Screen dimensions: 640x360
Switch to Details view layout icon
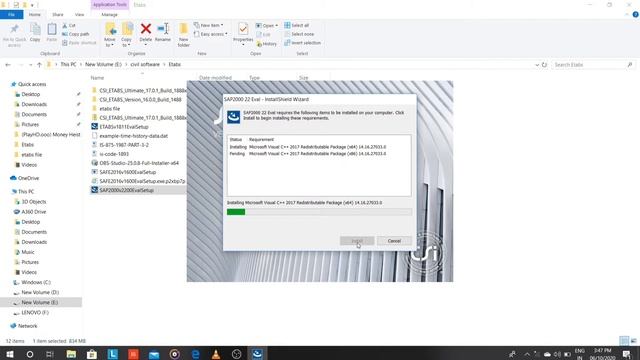click(624, 340)
